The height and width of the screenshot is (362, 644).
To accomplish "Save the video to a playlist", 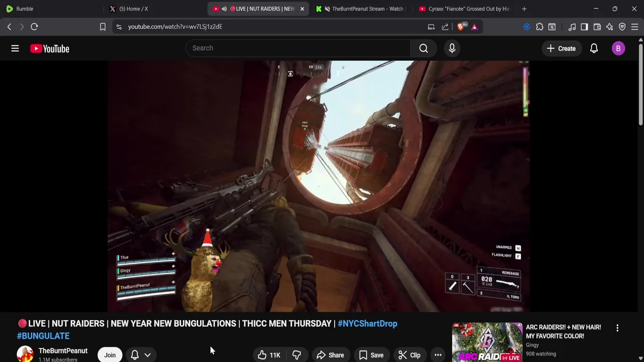I will click(x=371, y=355).
